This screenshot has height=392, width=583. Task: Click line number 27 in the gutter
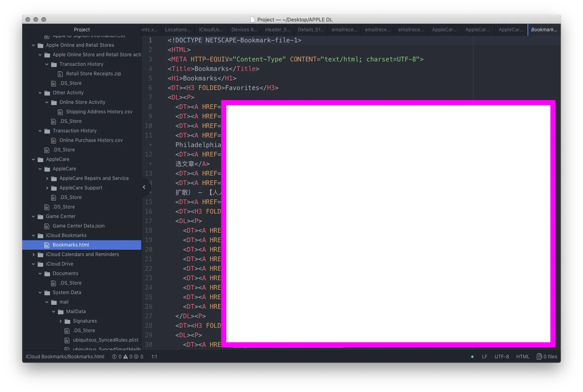pos(148,316)
